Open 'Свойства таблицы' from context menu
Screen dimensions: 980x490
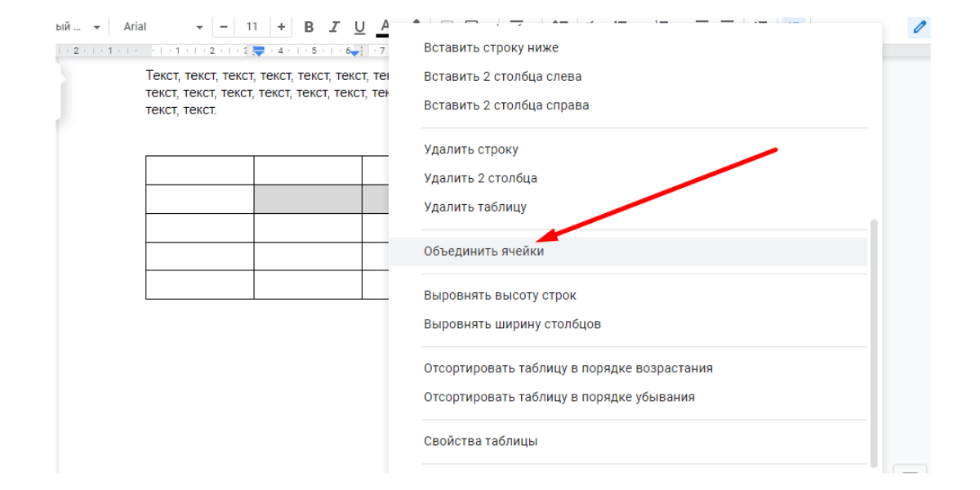480,442
